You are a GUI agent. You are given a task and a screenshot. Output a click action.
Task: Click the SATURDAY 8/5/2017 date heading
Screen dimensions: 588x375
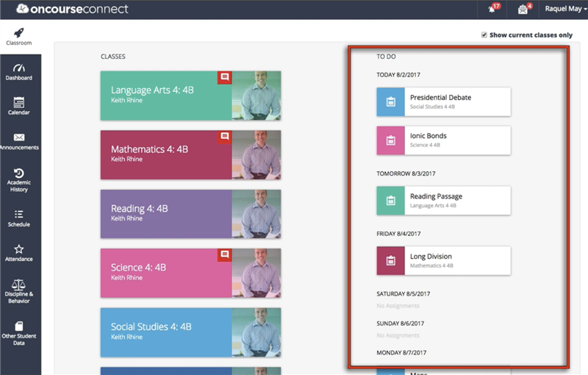[x=403, y=294]
